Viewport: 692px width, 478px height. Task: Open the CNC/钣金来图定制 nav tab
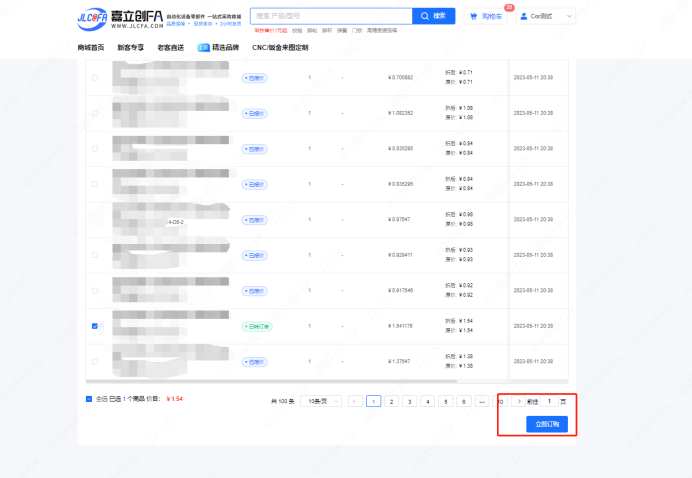[280, 47]
